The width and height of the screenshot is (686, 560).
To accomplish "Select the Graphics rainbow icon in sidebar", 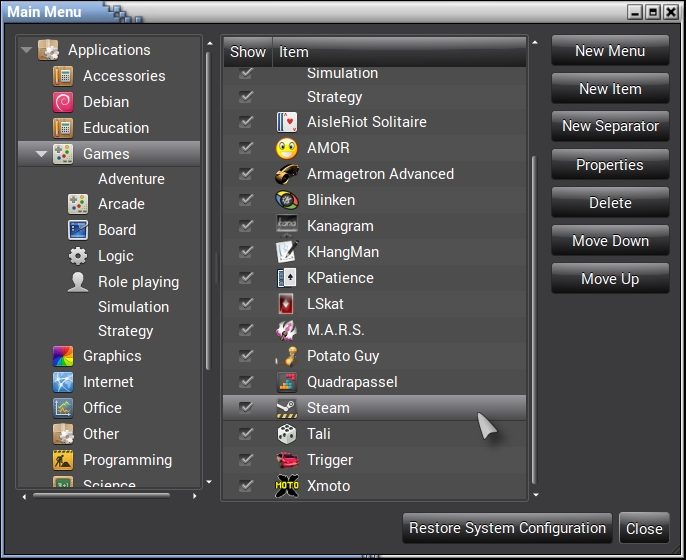I will coord(63,356).
